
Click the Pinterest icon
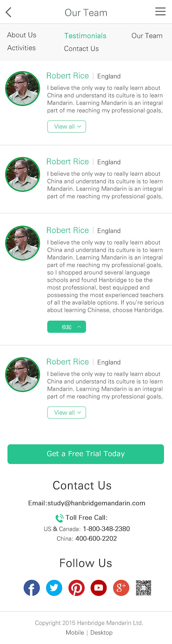pos(77,588)
